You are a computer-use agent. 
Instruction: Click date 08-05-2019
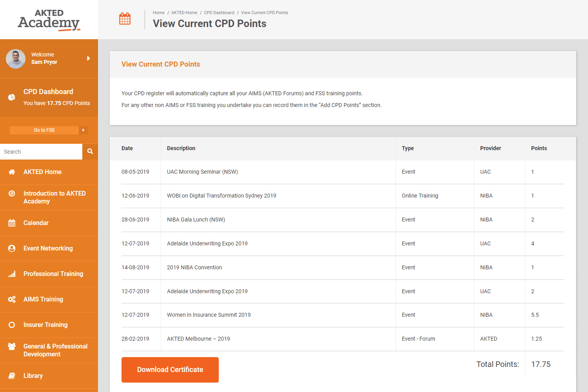coord(135,172)
